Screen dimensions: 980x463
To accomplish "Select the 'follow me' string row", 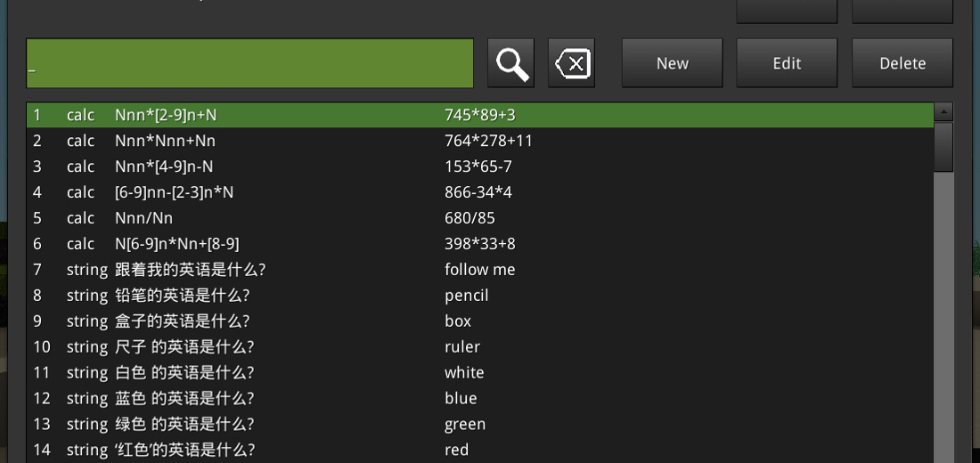I will pos(479,270).
